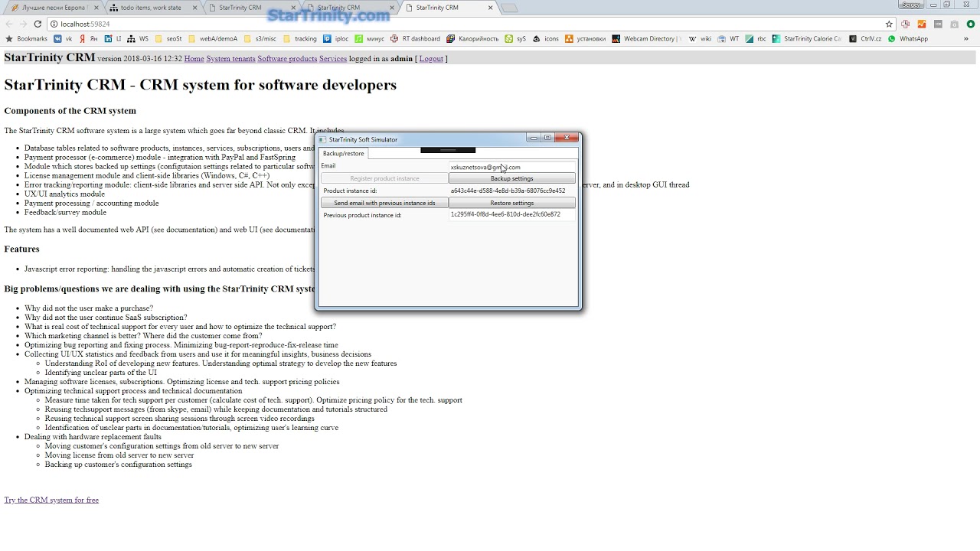980x551 pixels.
Task: Open the RT dashboard bookmark
Action: pos(415,39)
